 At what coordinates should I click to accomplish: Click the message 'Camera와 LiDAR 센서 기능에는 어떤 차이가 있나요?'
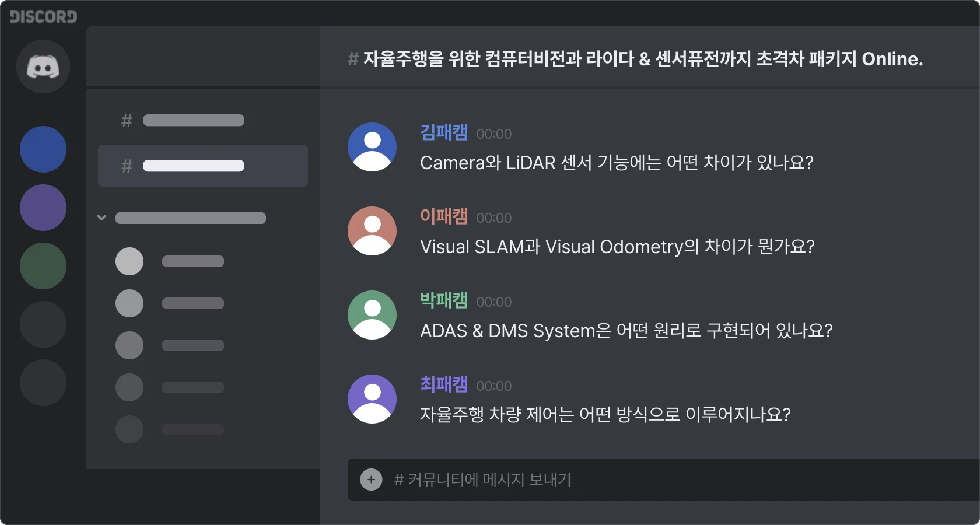[617, 162]
